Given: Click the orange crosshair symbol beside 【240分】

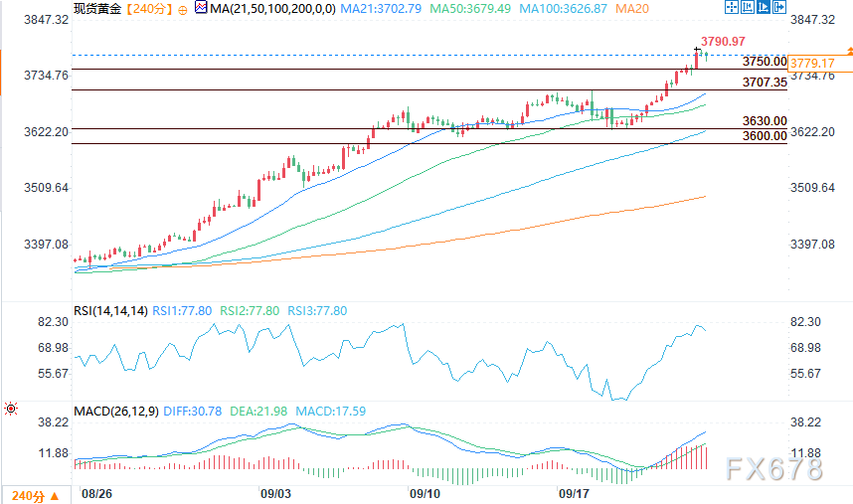Looking at the screenshot, I should tap(178, 9).
